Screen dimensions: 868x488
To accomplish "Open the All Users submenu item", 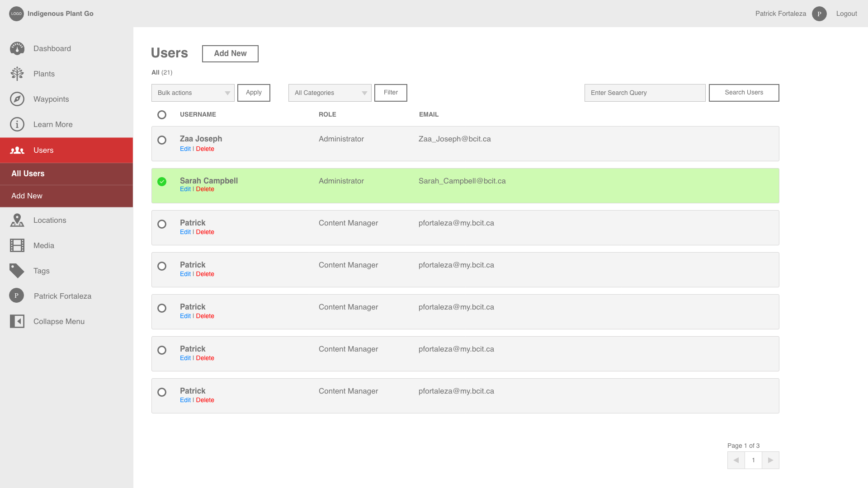I will [x=28, y=174].
